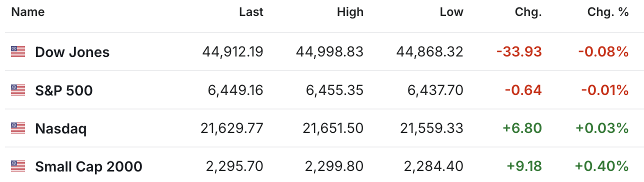Click the US flag beside Small Cap 2000
The image size is (644, 182).
tap(18, 166)
